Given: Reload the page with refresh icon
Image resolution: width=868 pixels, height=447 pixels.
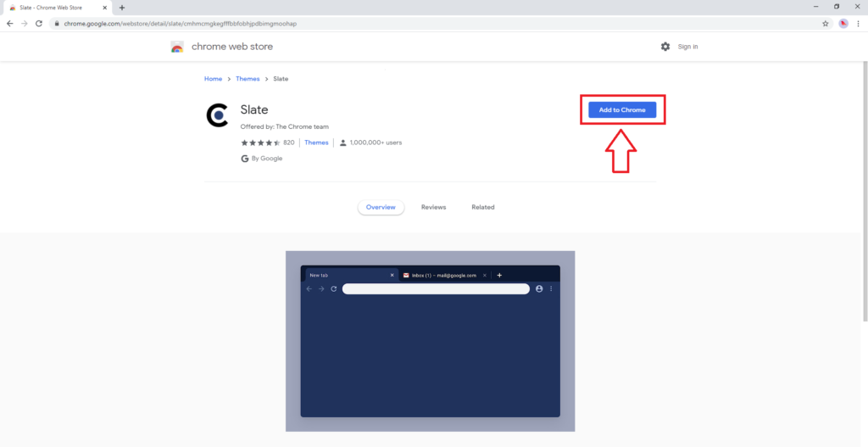Looking at the screenshot, I should coord(39,24).
